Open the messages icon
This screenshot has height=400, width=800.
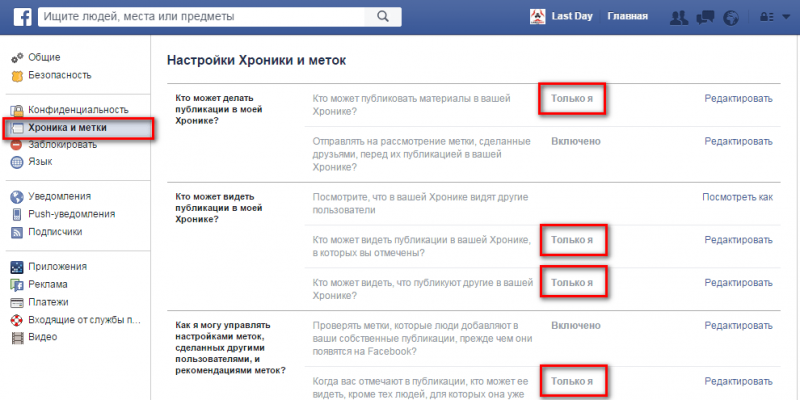[x=705, y=17]
